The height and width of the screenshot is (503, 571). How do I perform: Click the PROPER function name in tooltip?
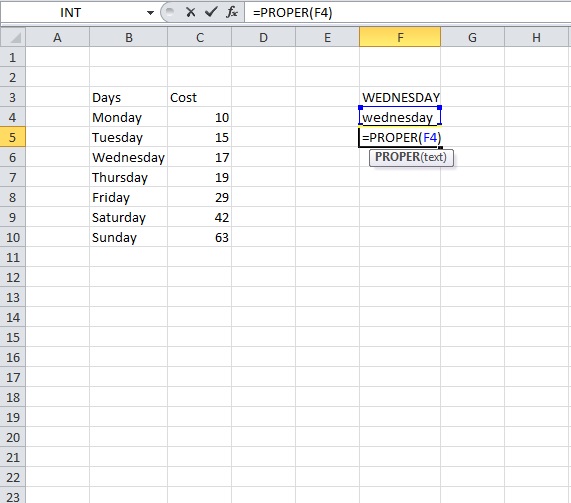coord(397,157)
